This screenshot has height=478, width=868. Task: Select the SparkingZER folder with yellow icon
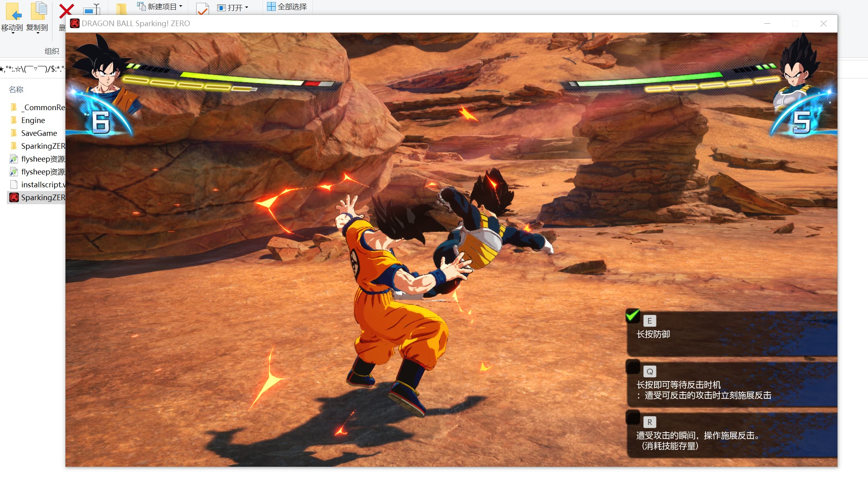click(37, 146)
